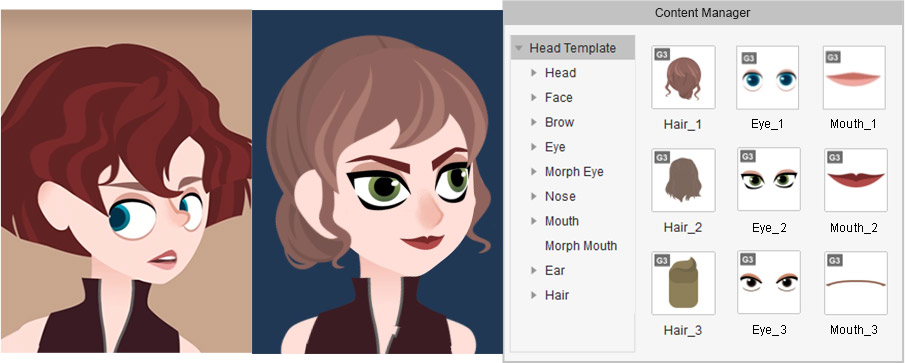Click the red-haired character preview image
This screenshot has height=363, width=905.
click(126, 182)
